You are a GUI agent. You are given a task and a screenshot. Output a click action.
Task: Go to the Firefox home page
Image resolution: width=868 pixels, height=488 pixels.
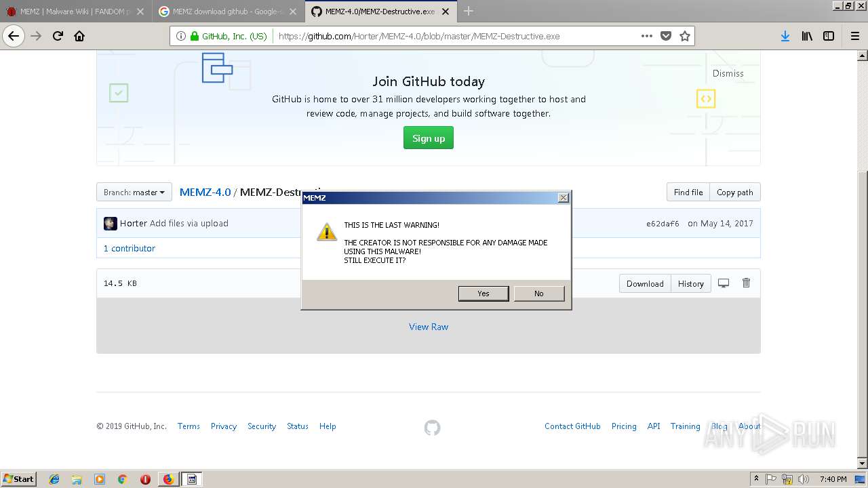(x=79, y=36)
